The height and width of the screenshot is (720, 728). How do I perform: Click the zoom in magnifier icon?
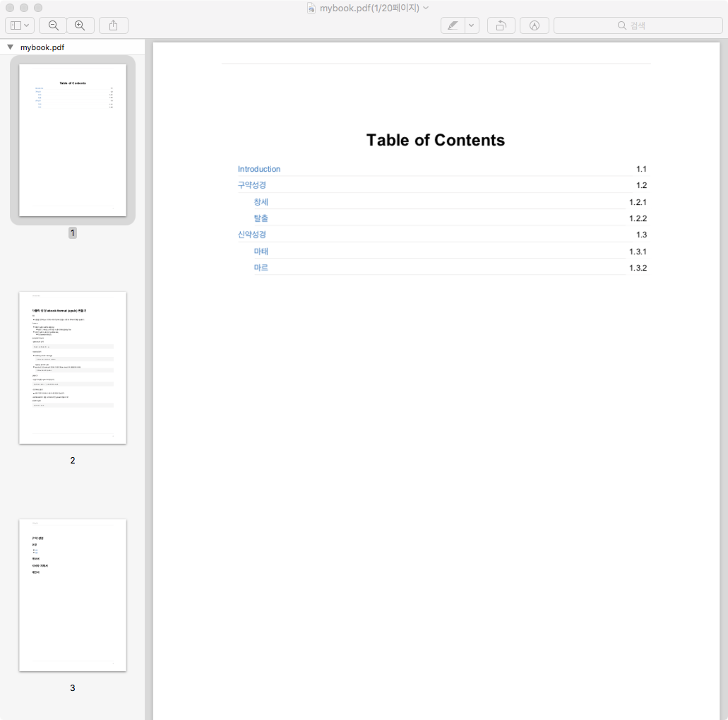(80, 25)
